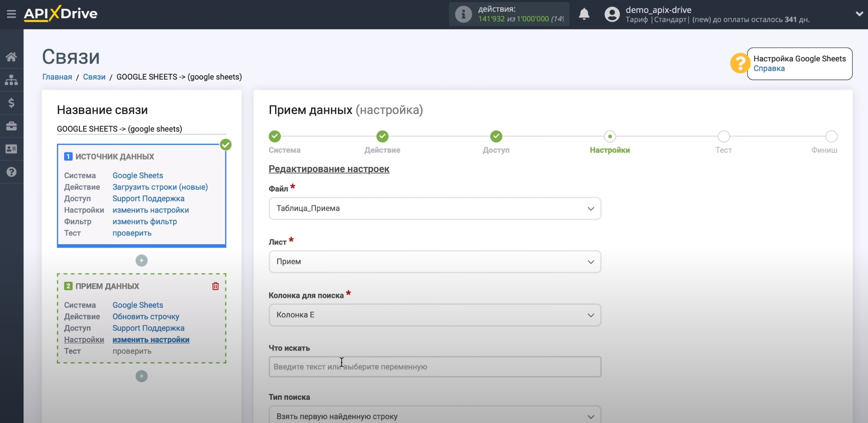Click source проверить test link
The width and height of the screenshot is (868, 423).
(x=132, y=233)
